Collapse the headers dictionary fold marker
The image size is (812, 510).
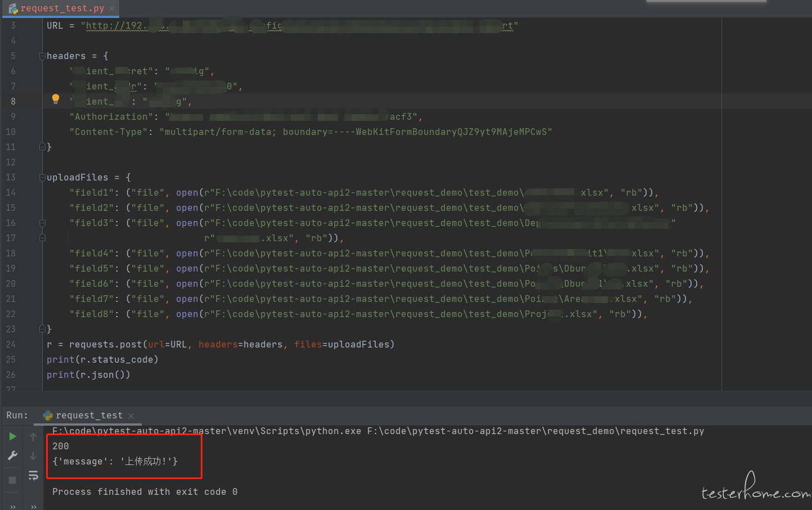click(42, 56)
